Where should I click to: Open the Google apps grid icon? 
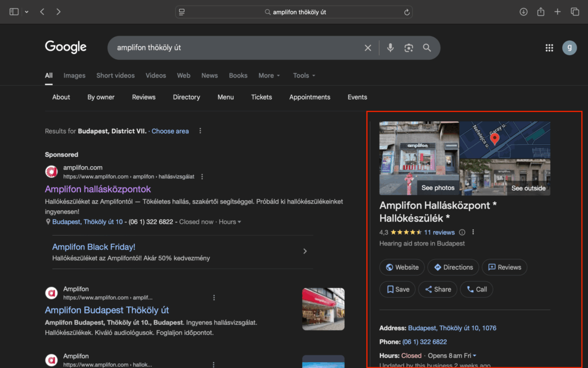click(550, 48)
